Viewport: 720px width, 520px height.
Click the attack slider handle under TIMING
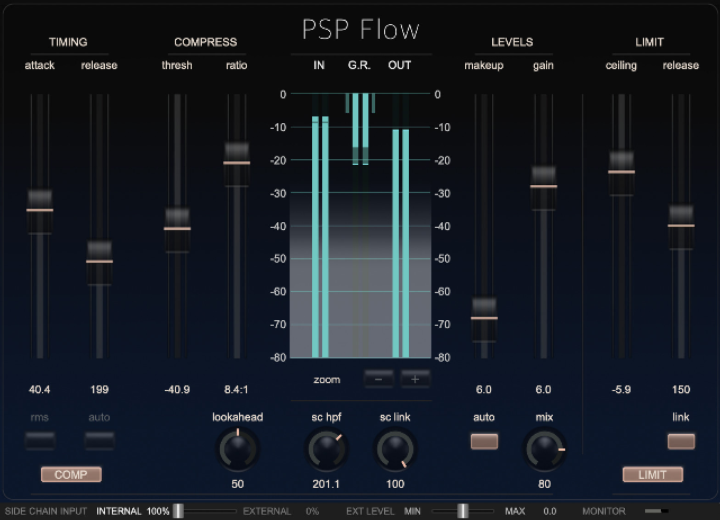point(39,210)
